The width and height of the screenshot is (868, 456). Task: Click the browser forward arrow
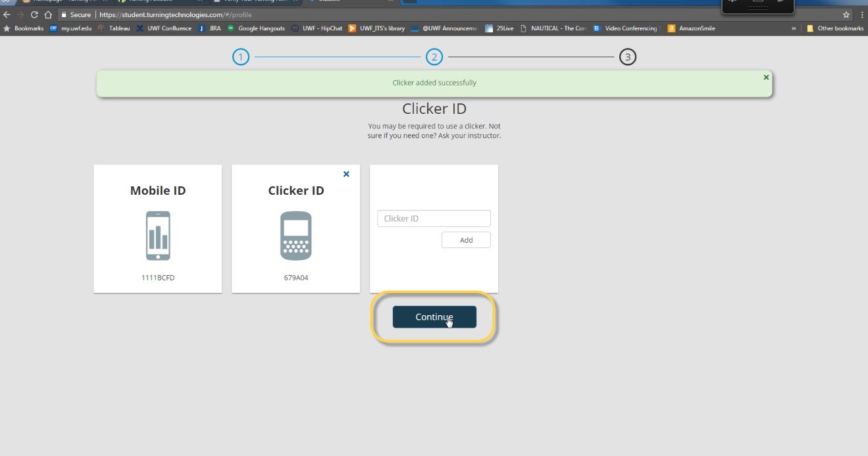pos(21,14)
